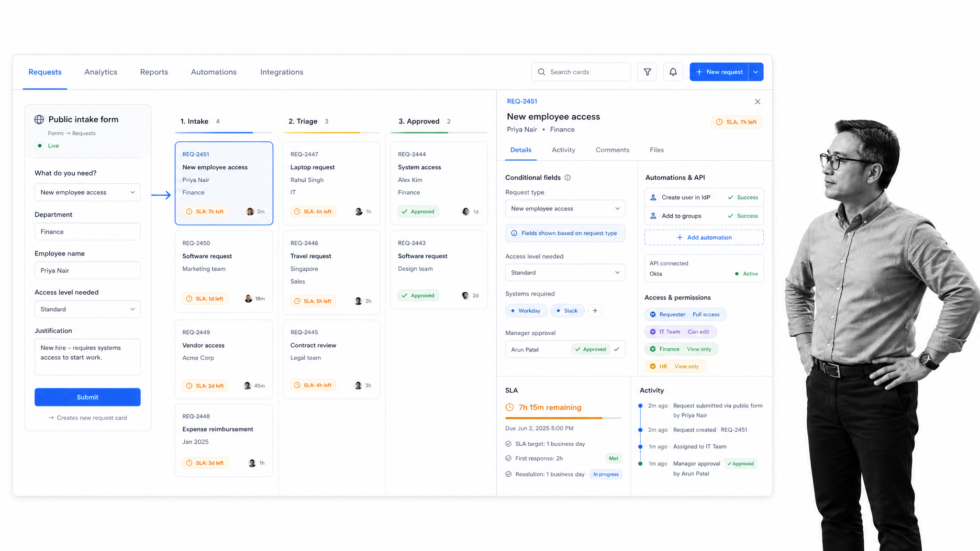The image size is (980, 551).
Task: Click assignee avatar on REQ-2445 card
Action: tap(358, 385)
